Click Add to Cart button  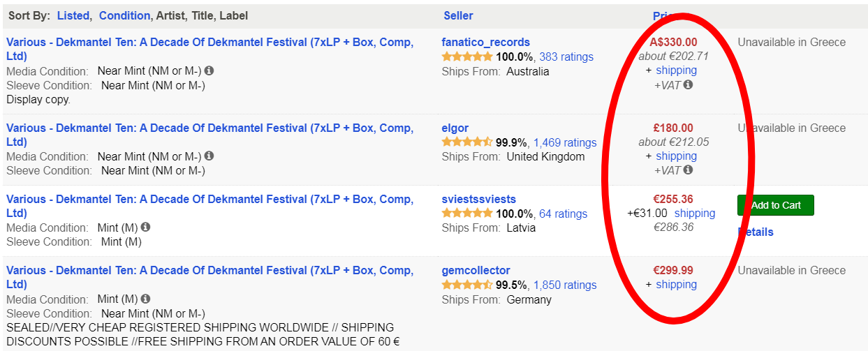(776, 205)
